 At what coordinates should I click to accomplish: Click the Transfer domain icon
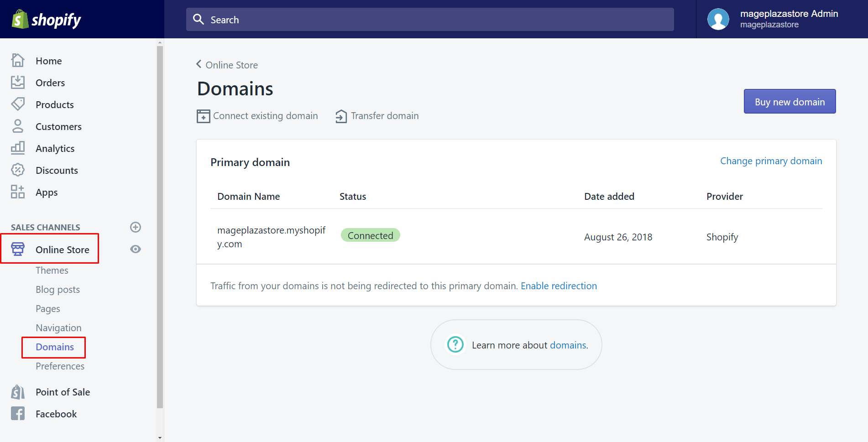click(x=341, y=116)
